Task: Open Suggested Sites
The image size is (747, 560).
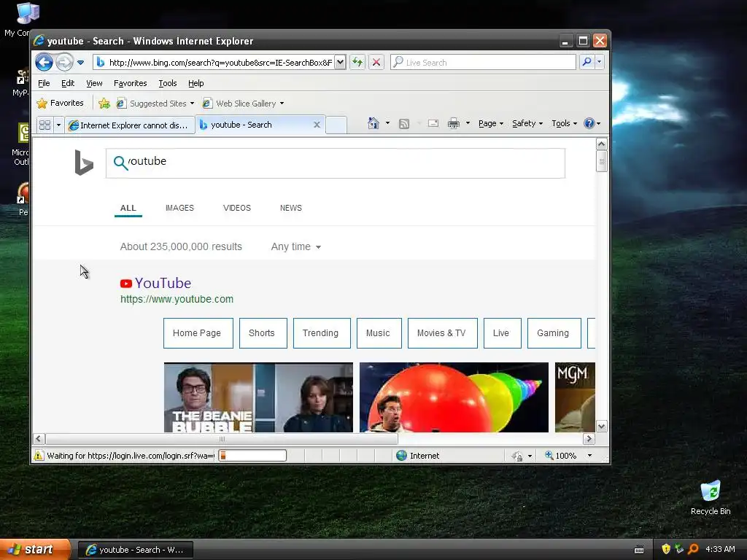Action: [155, 104]
